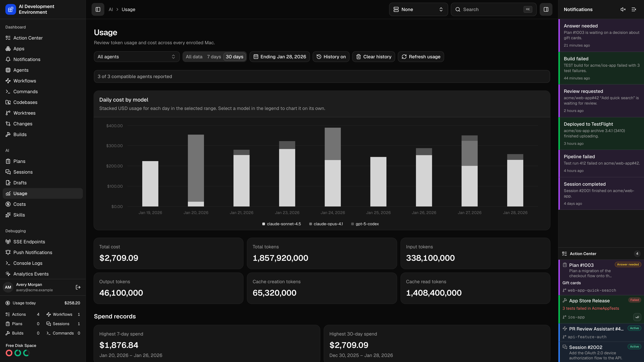The image size is (644, 362).
Task: Select the Usage sidebar item
Action: point(42,194)
